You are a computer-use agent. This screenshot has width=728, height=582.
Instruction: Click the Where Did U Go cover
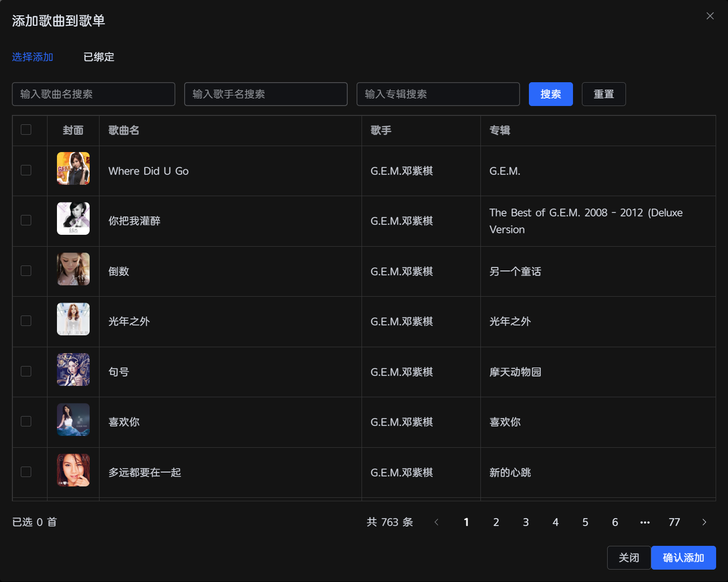pos(73,168)
